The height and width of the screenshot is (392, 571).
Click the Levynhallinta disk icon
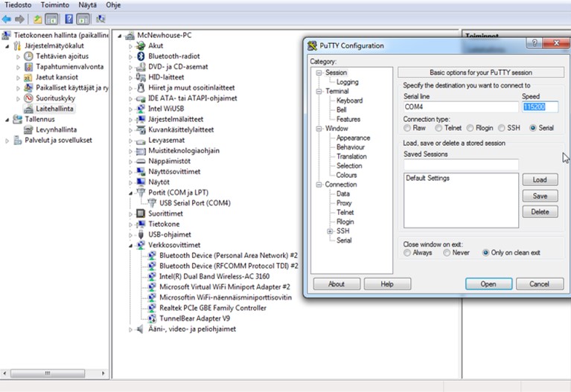pos(28,129)
